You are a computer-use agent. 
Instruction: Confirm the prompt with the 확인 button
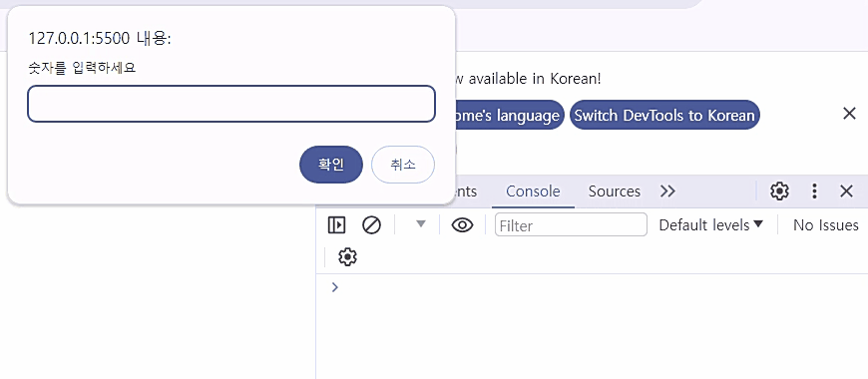331,165
